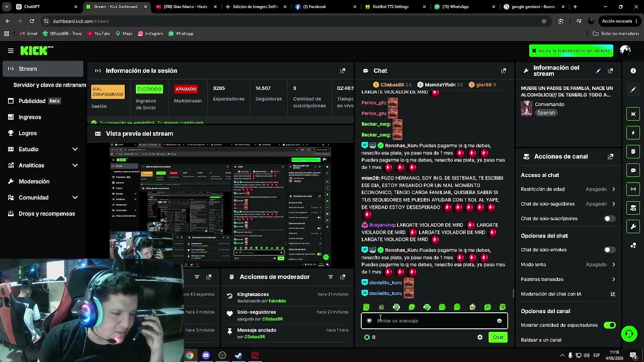Filter the panel left of Acciones de moderador
Viewport: 644px width, 362px height.
point(197,277)
